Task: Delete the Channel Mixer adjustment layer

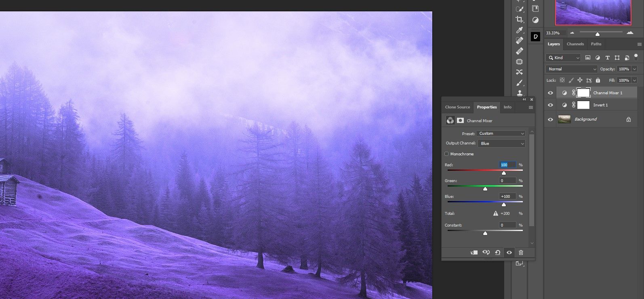Action: click(521, 252)
